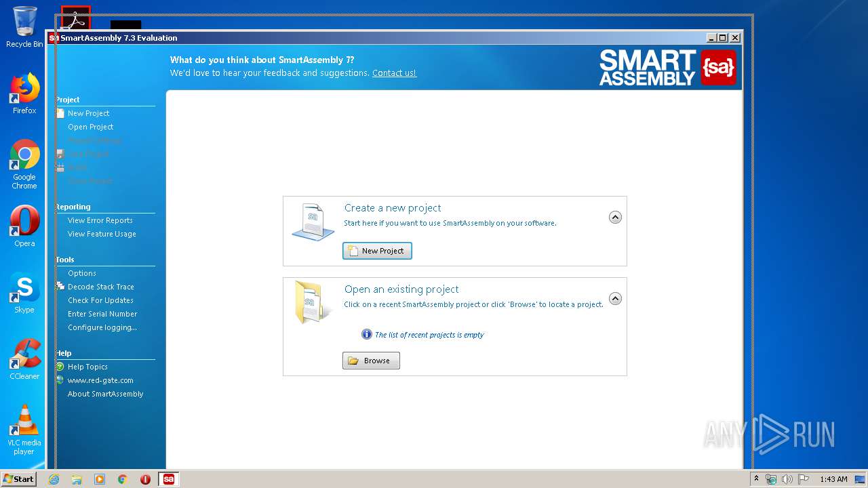Select New Project in the sidebar
This screenshot has height=488, width=868.
88,113
